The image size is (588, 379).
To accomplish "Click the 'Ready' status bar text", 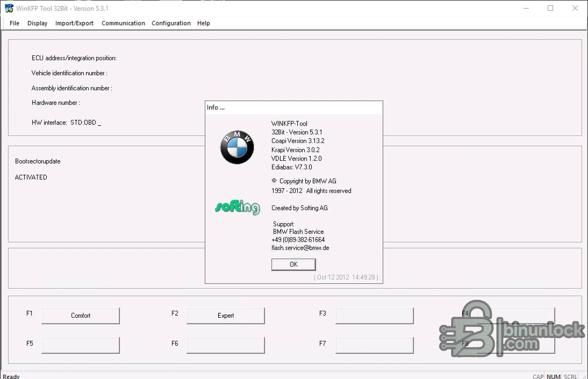I will coord(11,376).
